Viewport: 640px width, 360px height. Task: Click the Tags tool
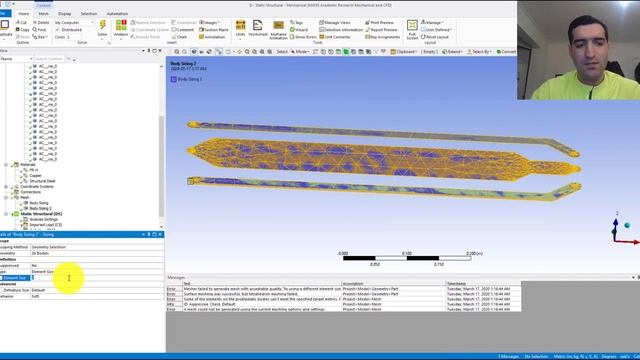click(x=296, y=22)
